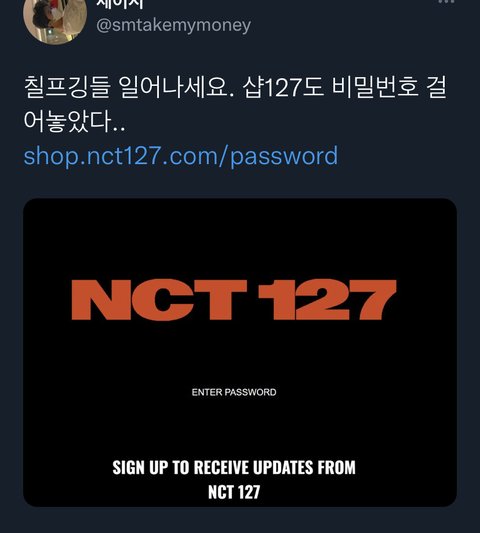Click the ENTER PASSWORD text
This screenshot has width=480, height=533.
[234, 392]
